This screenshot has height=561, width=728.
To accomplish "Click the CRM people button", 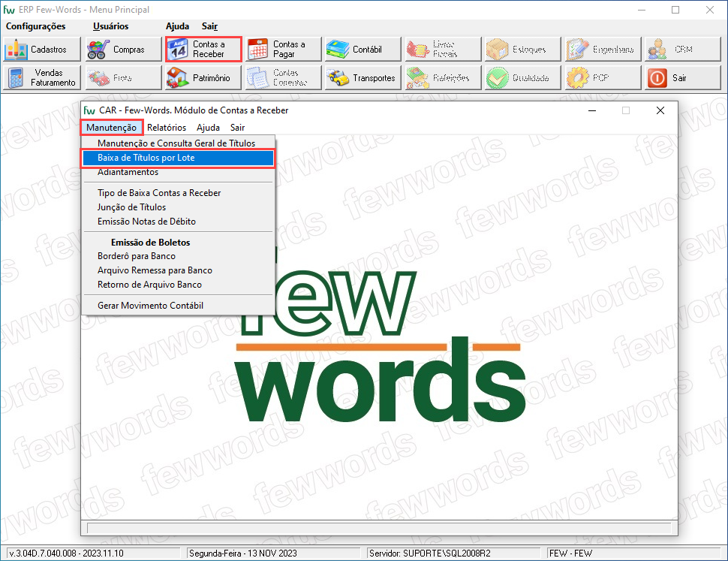I will point(682,50).
